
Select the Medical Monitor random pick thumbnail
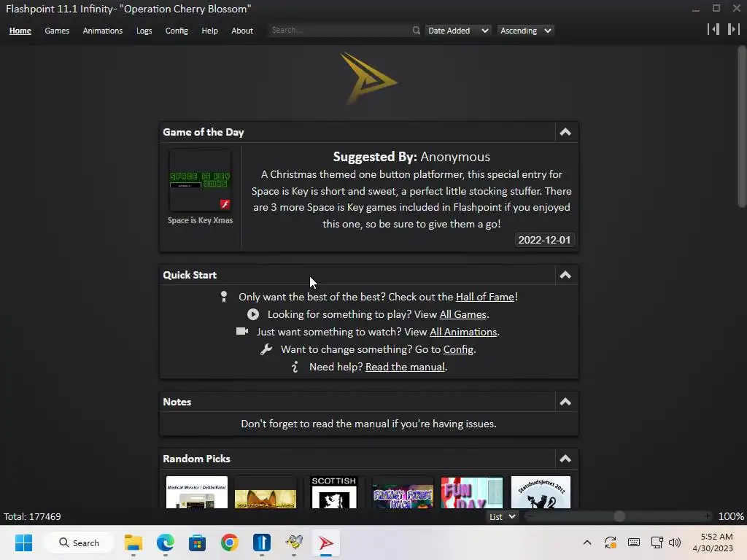[x=197, y=492]
